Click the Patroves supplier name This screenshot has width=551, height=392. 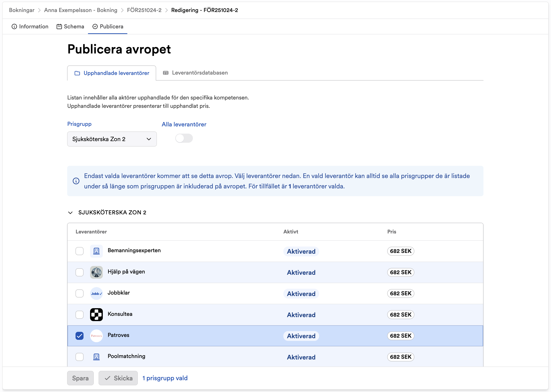[118, 335]
